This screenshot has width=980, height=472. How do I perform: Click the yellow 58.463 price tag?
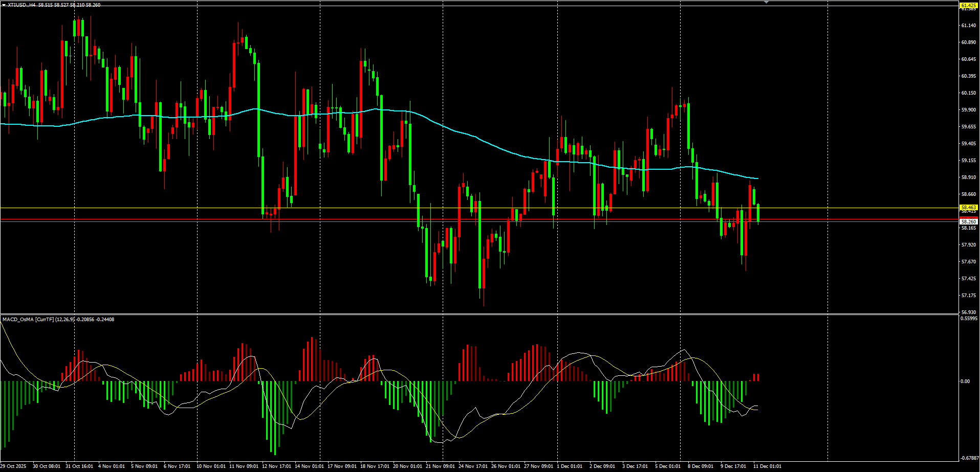click(x=968, y=208)
